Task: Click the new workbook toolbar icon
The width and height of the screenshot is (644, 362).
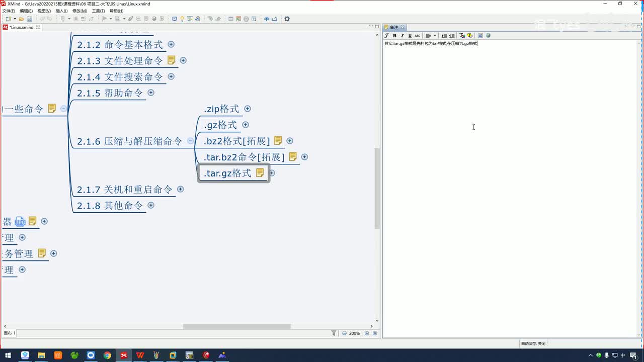Action: (8, 19)
